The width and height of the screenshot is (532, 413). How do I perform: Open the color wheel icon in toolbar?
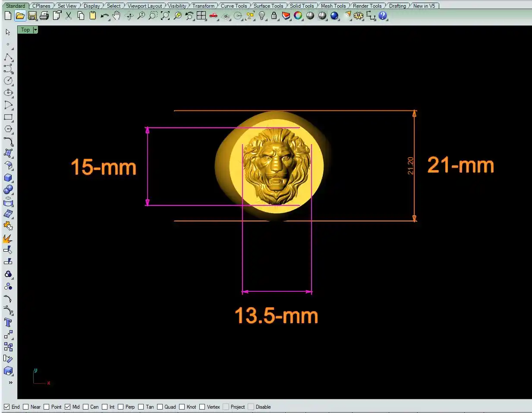(x=298, y=16)
